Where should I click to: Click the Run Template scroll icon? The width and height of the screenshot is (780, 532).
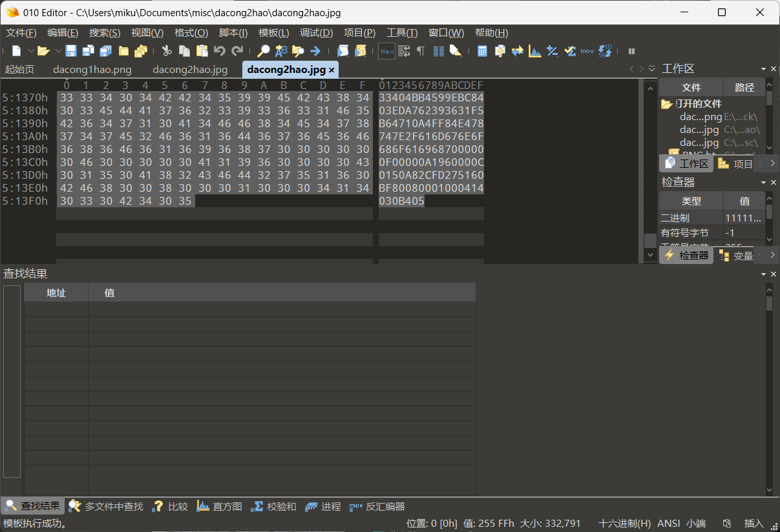(361, 51)
